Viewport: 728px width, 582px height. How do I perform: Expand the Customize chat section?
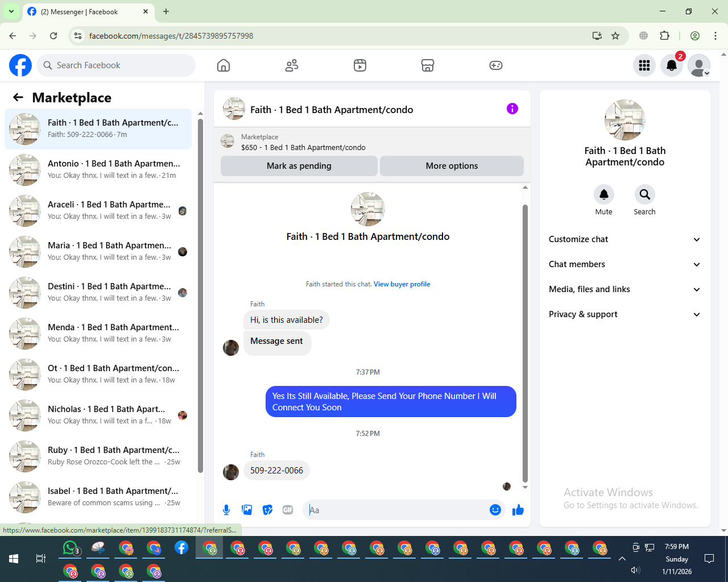point(625,239)
